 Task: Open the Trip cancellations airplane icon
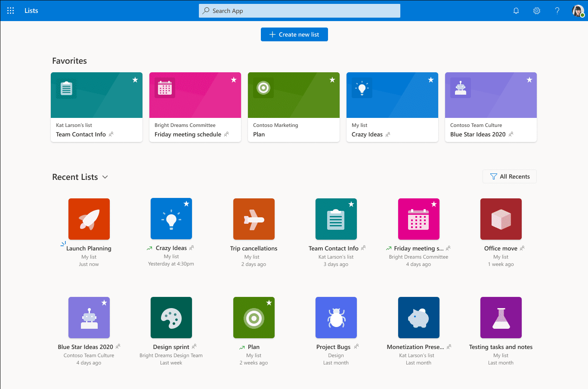click(254, 219)
